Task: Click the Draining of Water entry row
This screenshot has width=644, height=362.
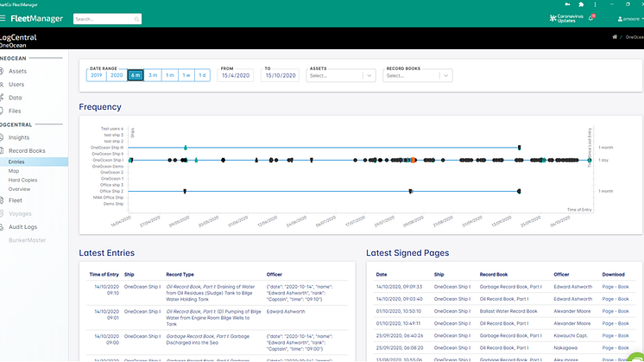Action: point(218,293)
